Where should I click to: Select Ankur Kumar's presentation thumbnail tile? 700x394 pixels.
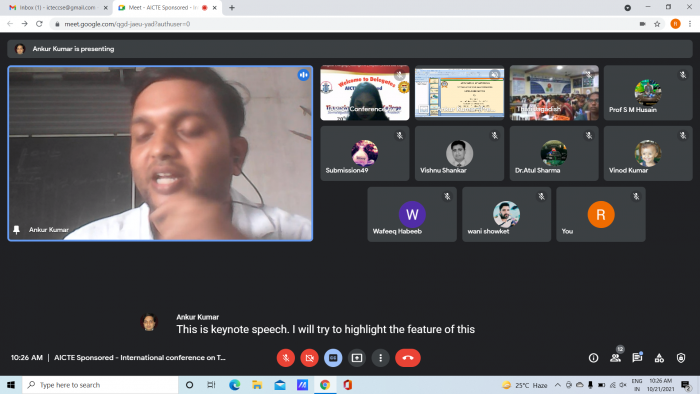[x=459, y=93]
